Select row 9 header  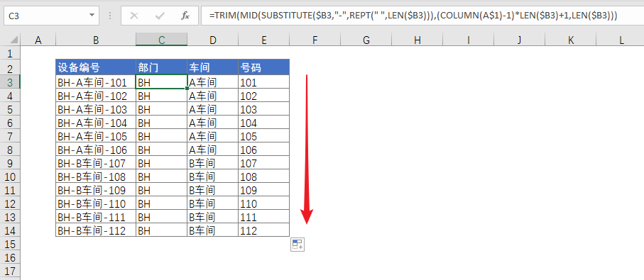pyautogui.click(x=10, y=163)
